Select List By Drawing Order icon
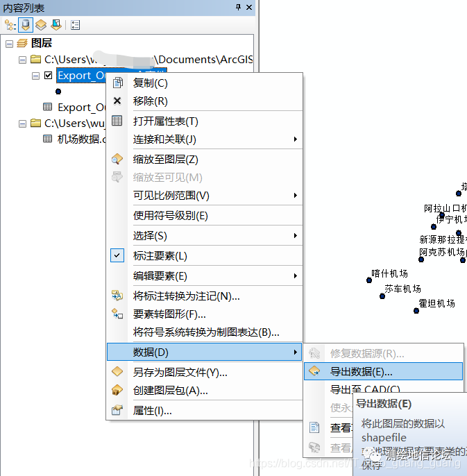 (10, 25)
